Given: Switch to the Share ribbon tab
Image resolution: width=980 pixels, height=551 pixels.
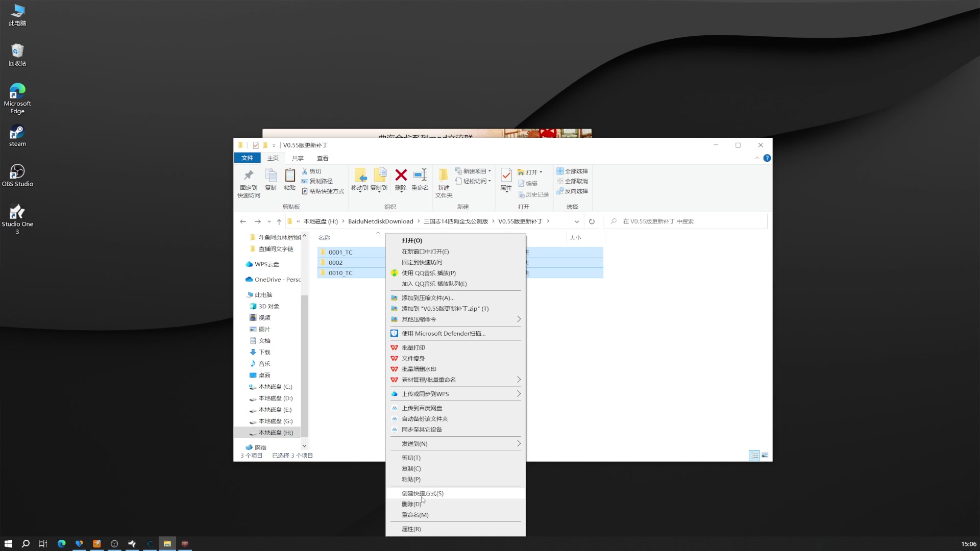Looking at the screenshot, I should [x=298, y=158].
